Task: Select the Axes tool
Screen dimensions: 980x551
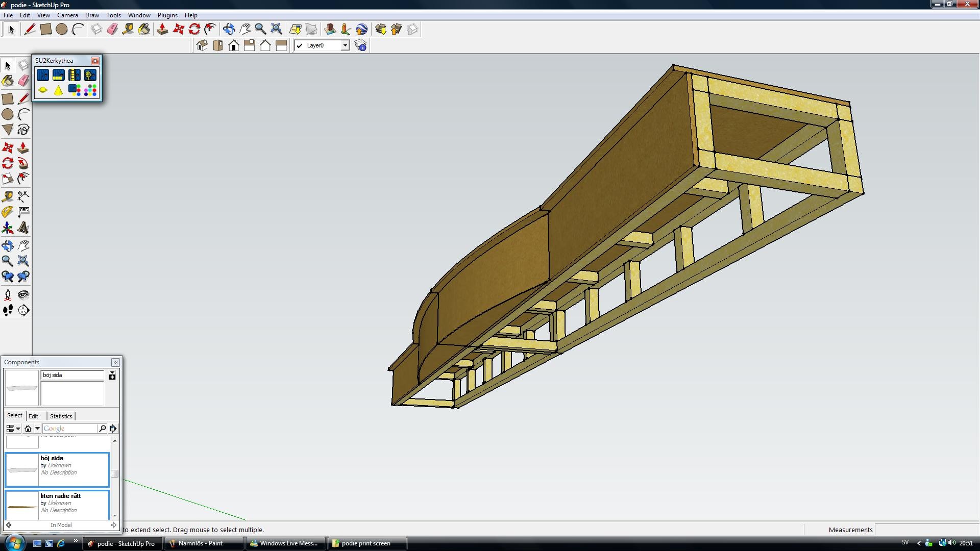Action: click(x=8, y=228)
